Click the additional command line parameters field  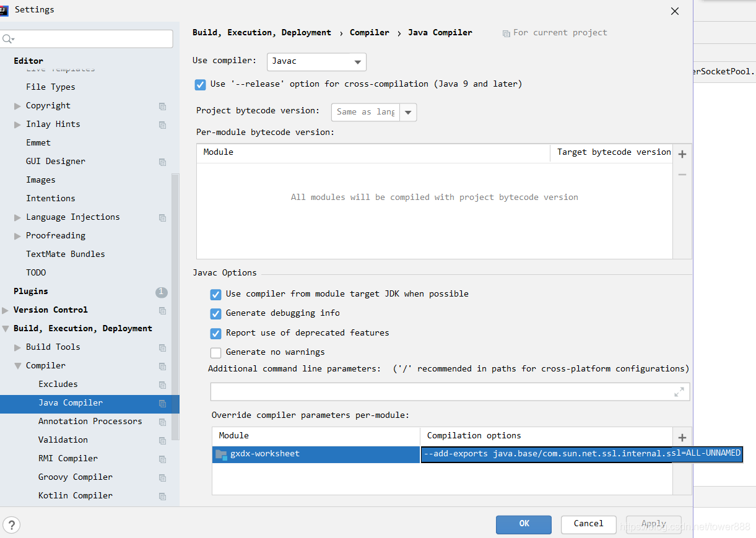coord(450,392)
